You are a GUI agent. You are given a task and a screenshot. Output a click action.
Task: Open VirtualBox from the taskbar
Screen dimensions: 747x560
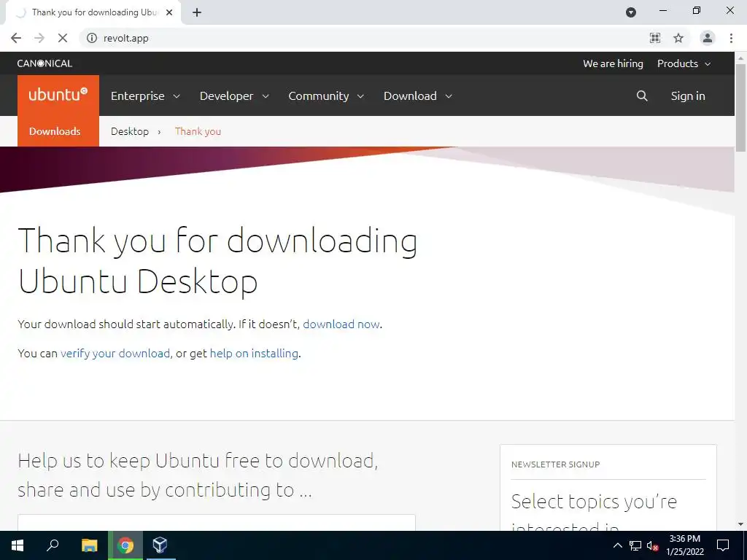tap(160, 545)
